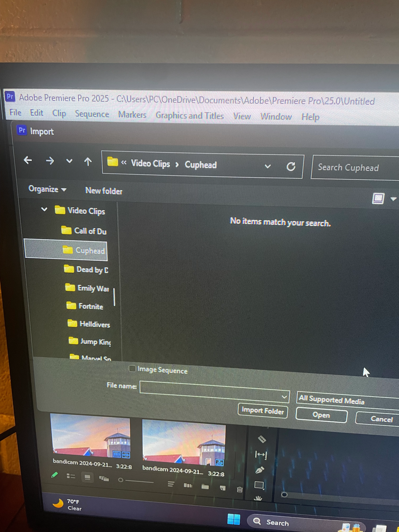Toggle Icon view button in Project panel
This screenshot has width=399, height=532.
coord(87,477)
